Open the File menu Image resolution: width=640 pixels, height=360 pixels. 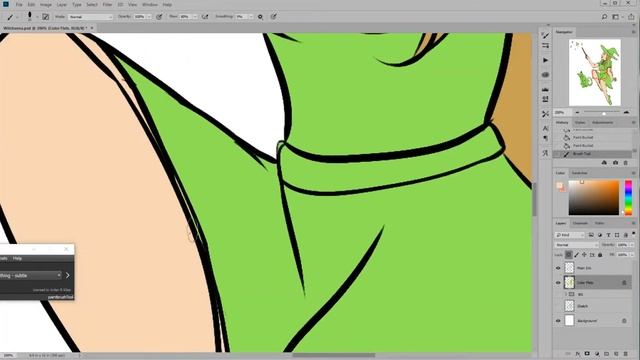pos(19,4)
